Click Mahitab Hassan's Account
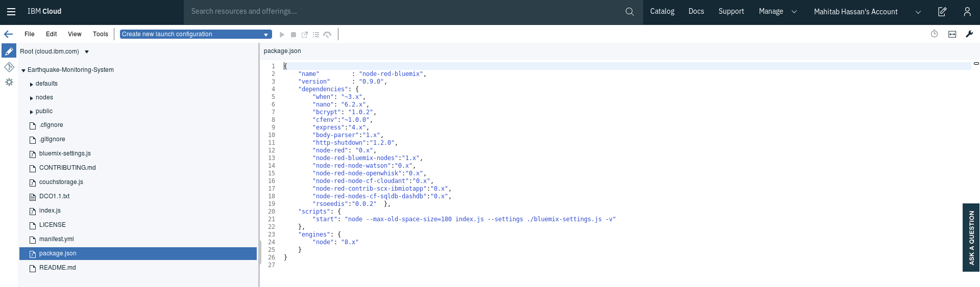Viewport: 980px width, 287px height. (855, 12)
